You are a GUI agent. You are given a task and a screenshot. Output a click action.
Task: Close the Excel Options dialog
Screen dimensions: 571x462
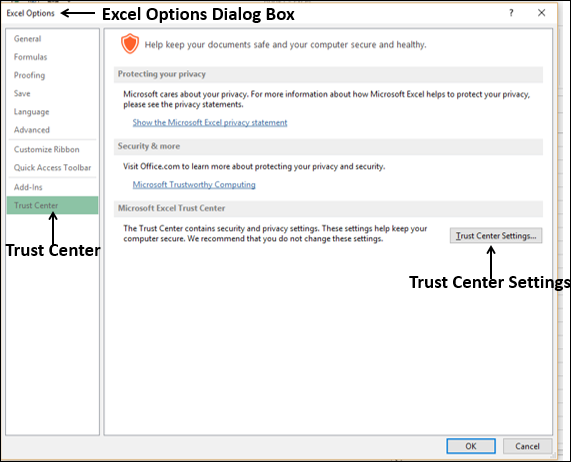click(x=542, y=13)
